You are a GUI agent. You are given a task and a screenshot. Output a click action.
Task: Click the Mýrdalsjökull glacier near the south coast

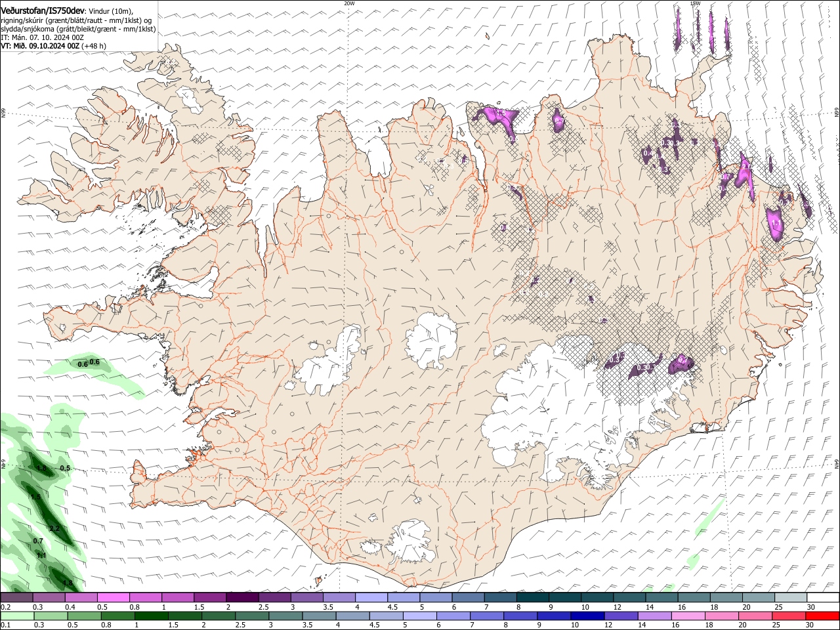410,541
